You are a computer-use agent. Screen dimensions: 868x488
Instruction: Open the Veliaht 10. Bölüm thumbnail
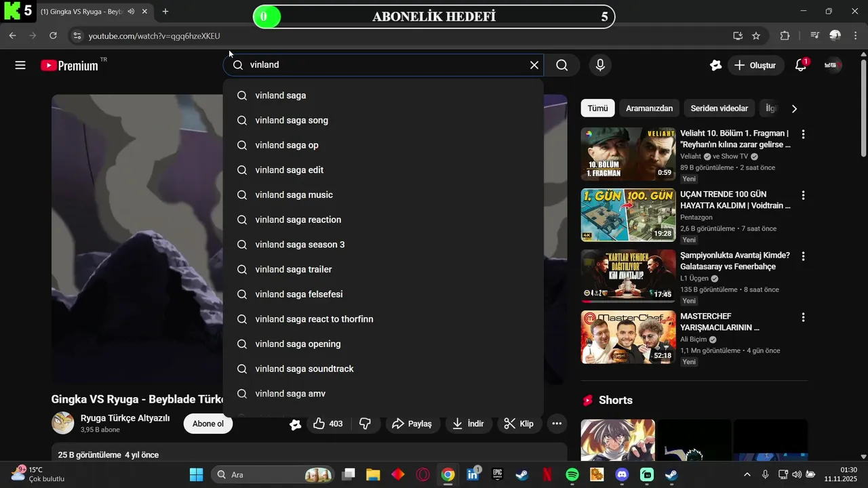pos(628,154)
